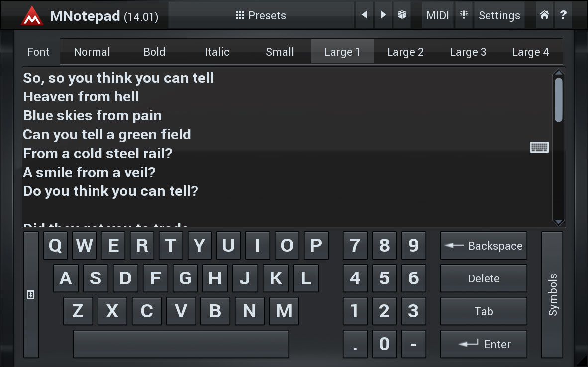Toggle the Bold font style
Image resolution: width=588 pixels, height=367 pixels.
(x=154, y=52)
